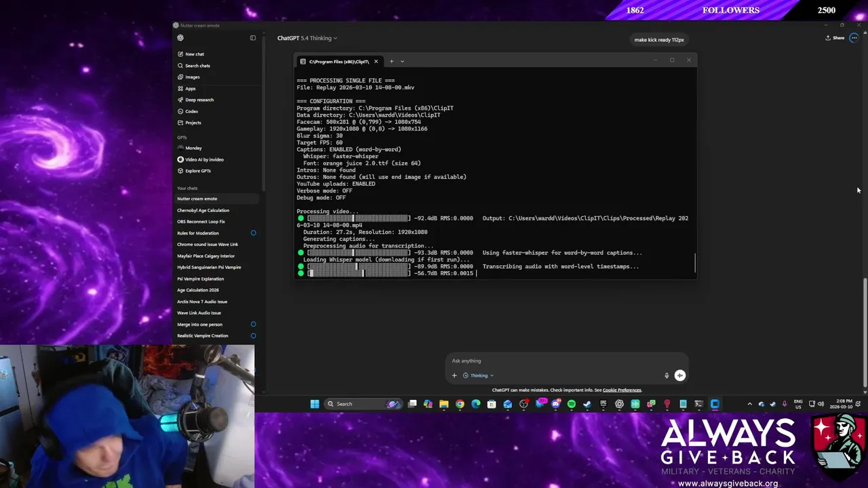
Task: Select the ClipIT terminal tab
Action: pos(338,62)
